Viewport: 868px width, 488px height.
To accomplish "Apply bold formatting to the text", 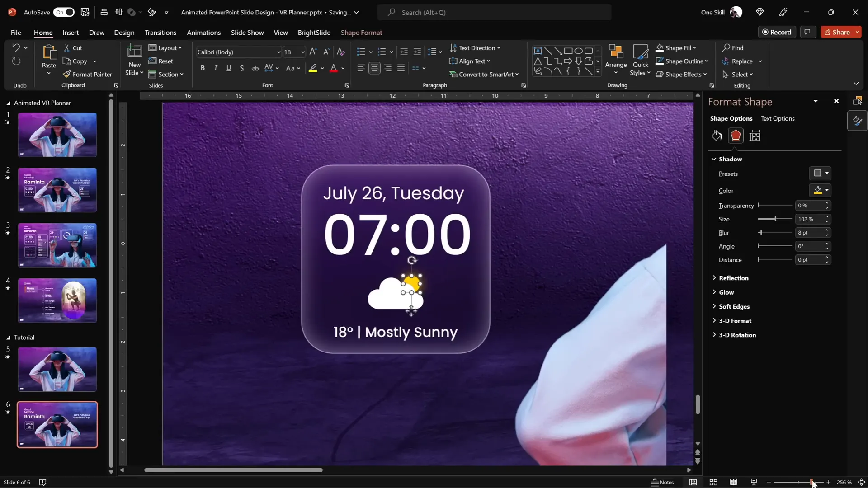I will click(203, 68).
